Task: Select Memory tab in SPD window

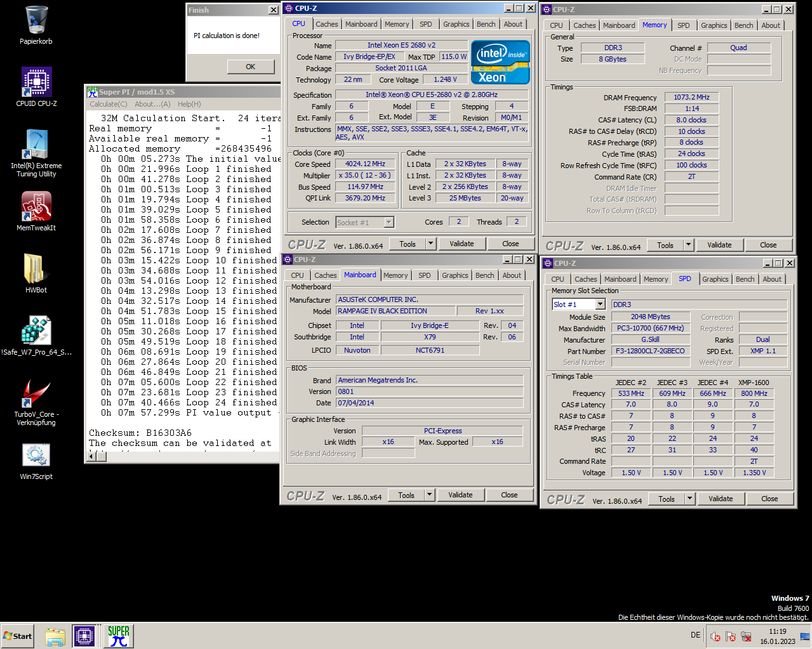Action: (656, 279)
